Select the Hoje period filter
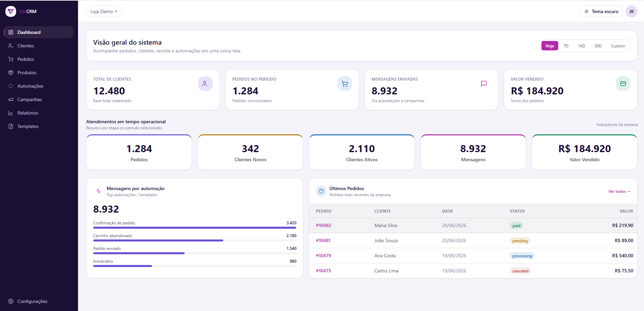 (550, 46)
